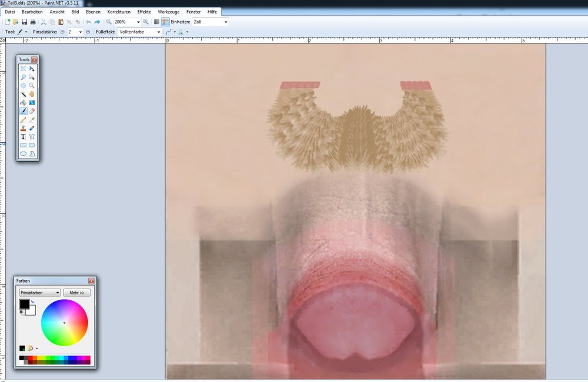Select the Gradient tool
The height and width of the screenshot is (382, 588).
point(32,103)
